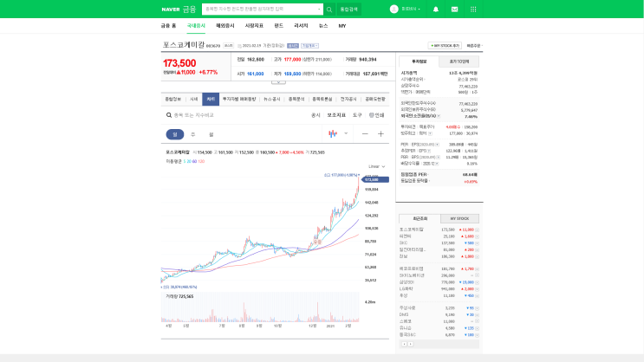The width and height of the screenshot is (644, 362).
Task: Open the mail envelope icon
Action: click(x=454, y=9)
